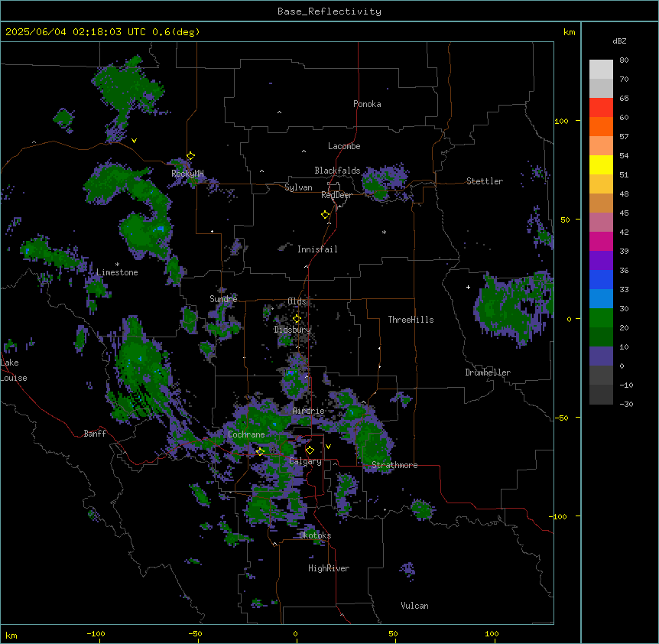Click the 100 tick on the right axis

tap(561, 121)
